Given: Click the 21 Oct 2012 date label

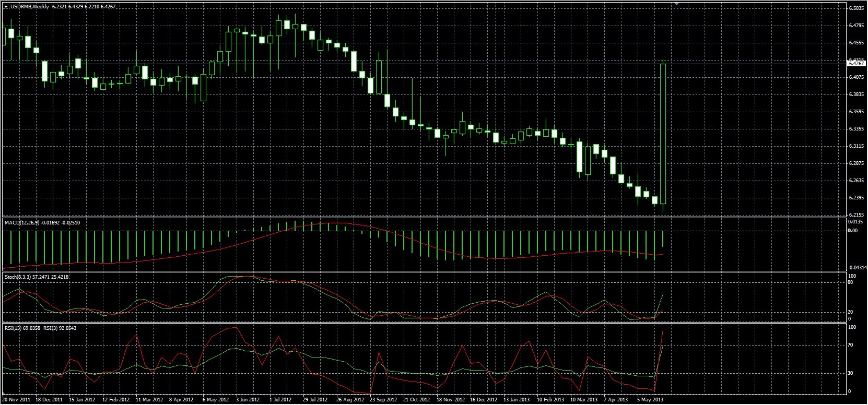Looking at the screenshot, I should (416, 400).
